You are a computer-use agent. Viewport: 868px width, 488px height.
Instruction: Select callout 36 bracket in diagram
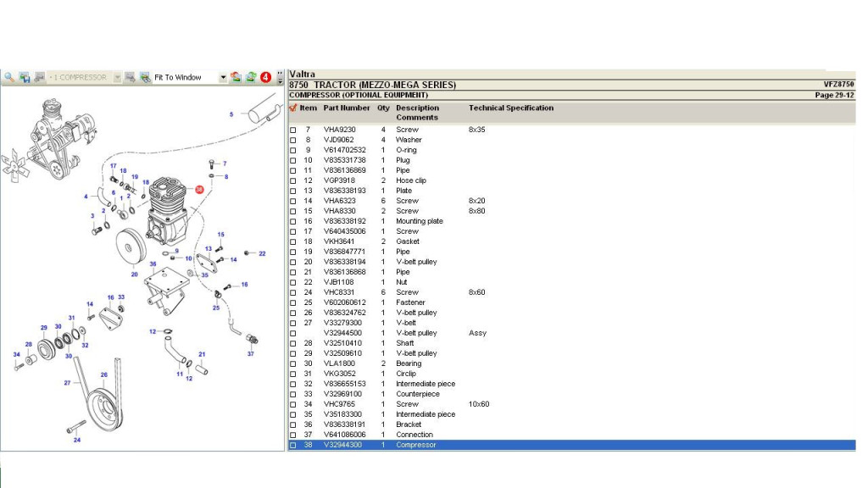coord(153,264)
